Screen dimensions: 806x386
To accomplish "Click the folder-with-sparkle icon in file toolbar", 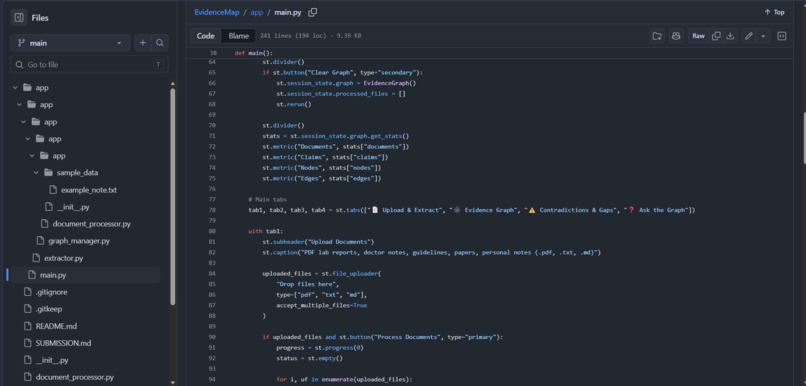I will click(x=657, y=36).
